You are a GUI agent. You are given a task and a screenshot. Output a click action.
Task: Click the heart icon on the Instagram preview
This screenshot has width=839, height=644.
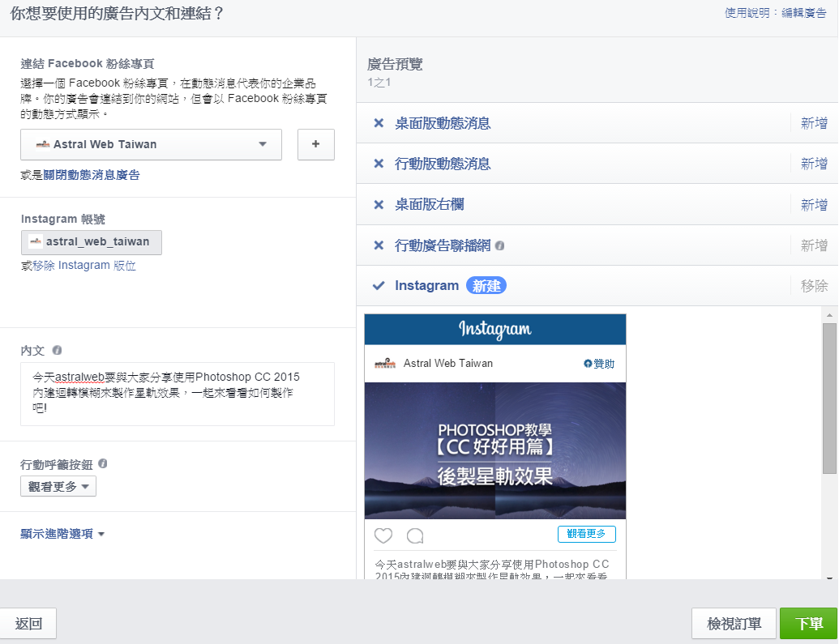pyautogui.click(x=383, y=535)
